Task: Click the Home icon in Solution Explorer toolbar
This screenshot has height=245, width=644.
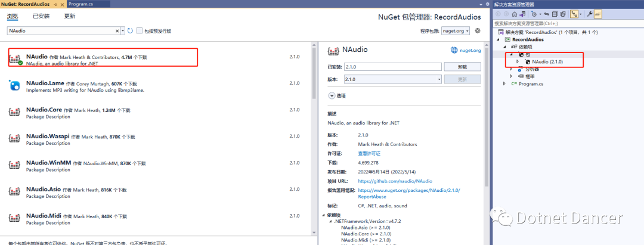Action: (x=514, y=14)
